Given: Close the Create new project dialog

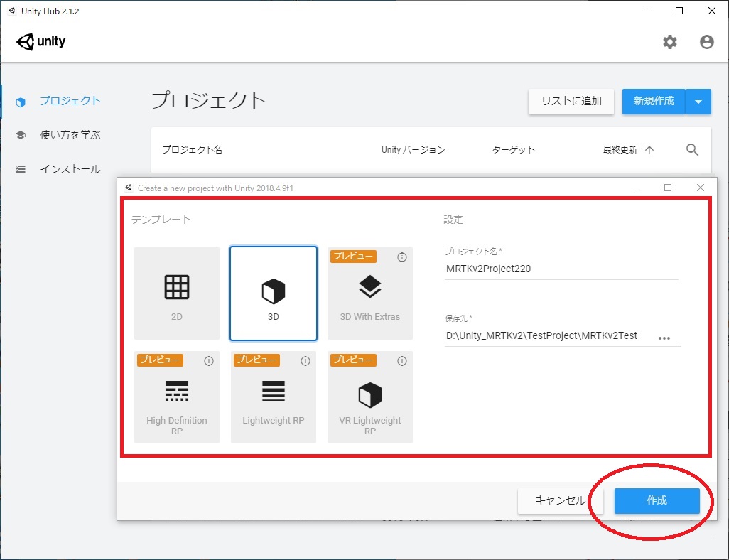Looking at the screenshot, I should click(701, 188).
